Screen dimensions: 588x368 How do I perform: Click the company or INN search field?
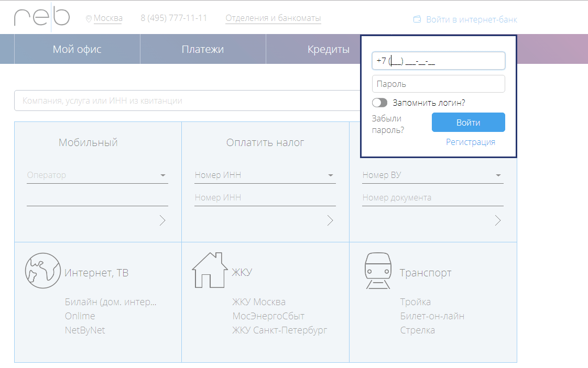[x=183, y=101]
